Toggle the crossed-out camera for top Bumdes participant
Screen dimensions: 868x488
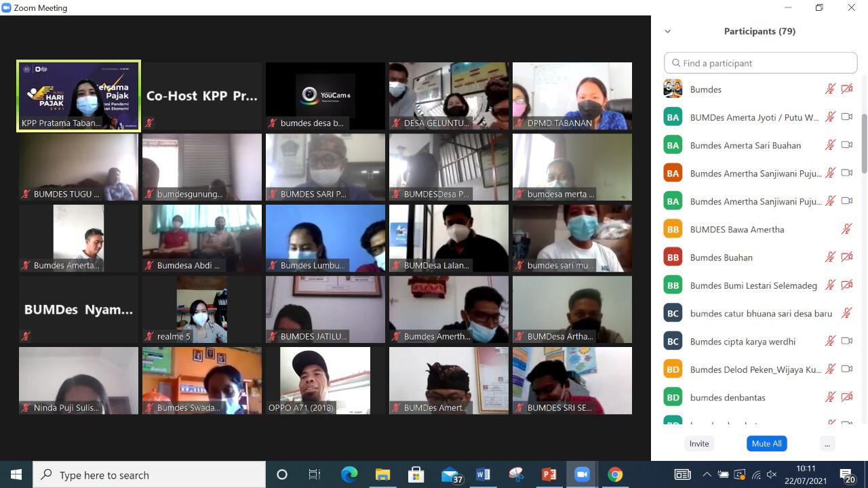click(x=846, y=89)
